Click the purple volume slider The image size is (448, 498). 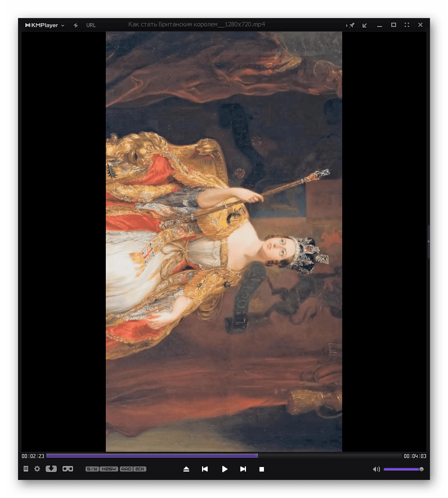(x=404, y=469)
